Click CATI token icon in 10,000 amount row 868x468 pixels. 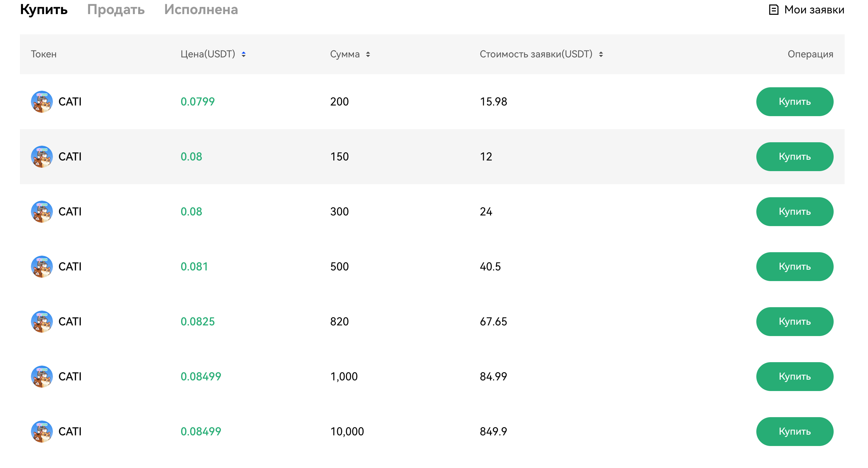pyautogui.click(x=42, y=432)
